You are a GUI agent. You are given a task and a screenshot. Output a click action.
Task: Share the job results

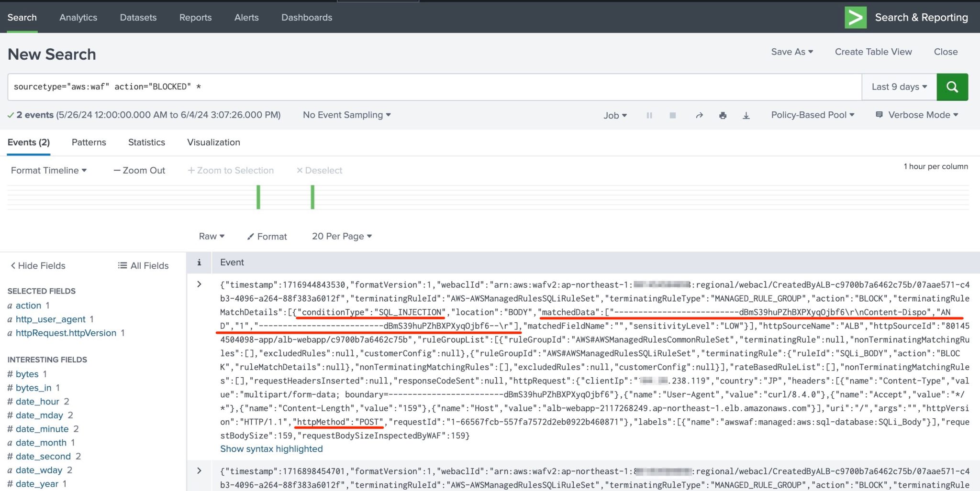point(699,115)
